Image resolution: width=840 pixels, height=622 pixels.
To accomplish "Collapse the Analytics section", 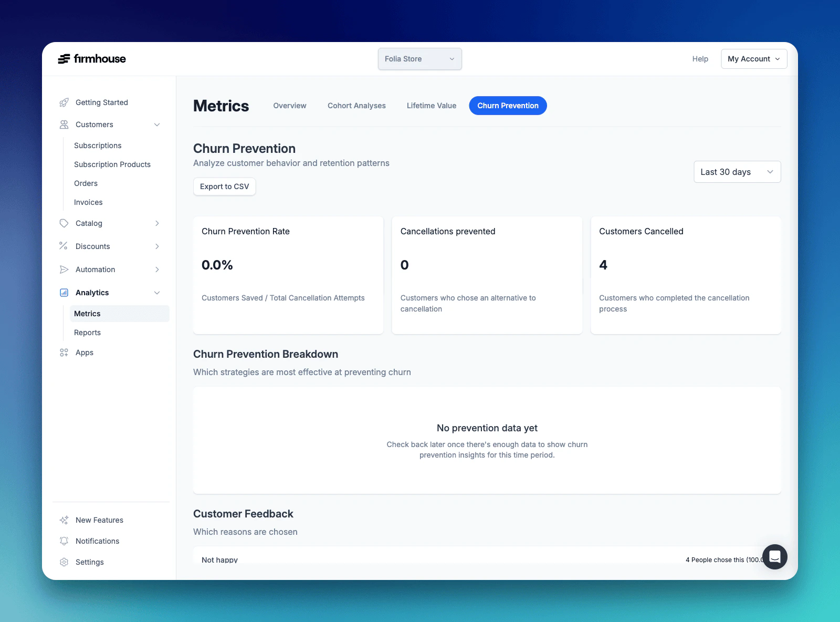I will pyautogui.click(x=157, y=293).
